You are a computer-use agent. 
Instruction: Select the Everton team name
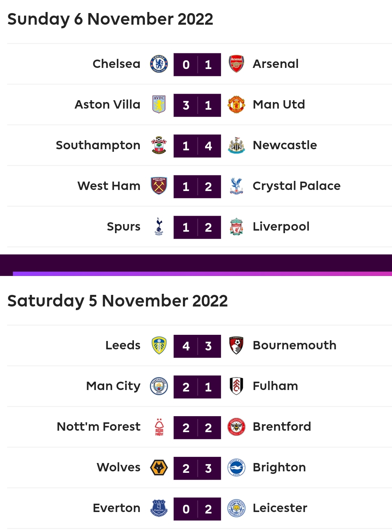117,508
